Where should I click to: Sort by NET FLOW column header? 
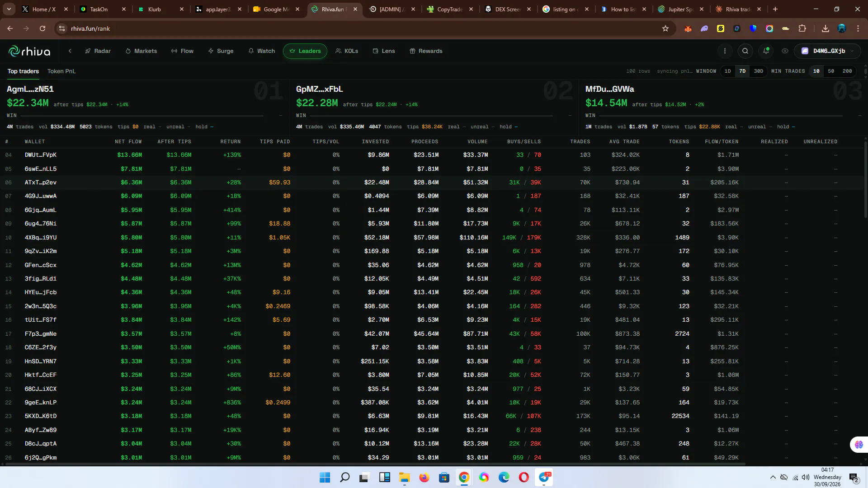point(128,142)
